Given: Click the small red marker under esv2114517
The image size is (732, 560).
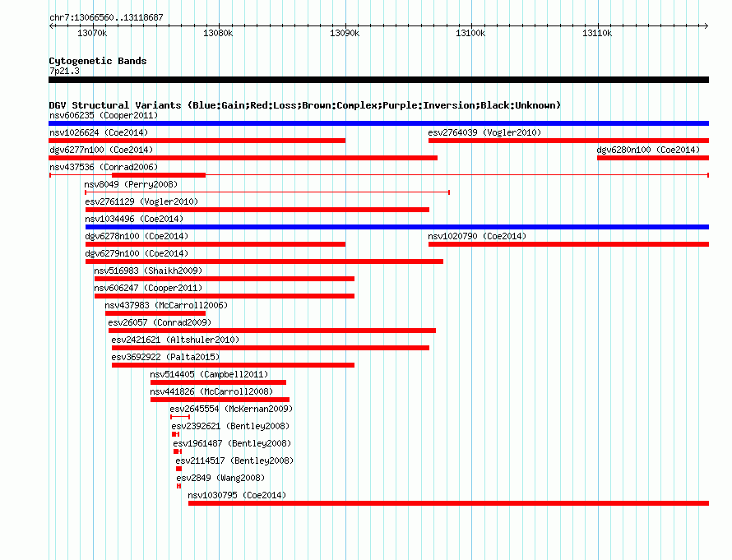Looking at the screenshot, I should tap(178, 469).
